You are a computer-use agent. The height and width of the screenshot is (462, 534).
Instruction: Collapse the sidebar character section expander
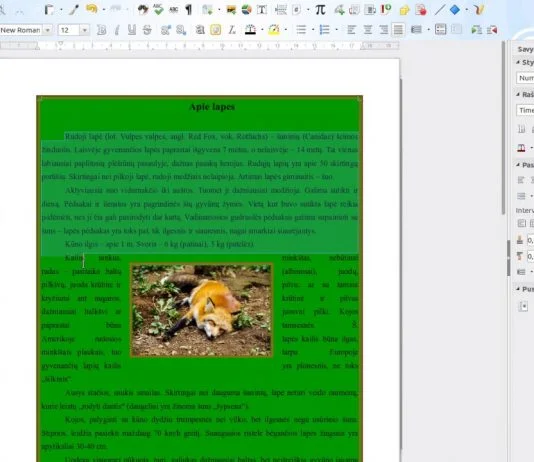click(518, 94)
